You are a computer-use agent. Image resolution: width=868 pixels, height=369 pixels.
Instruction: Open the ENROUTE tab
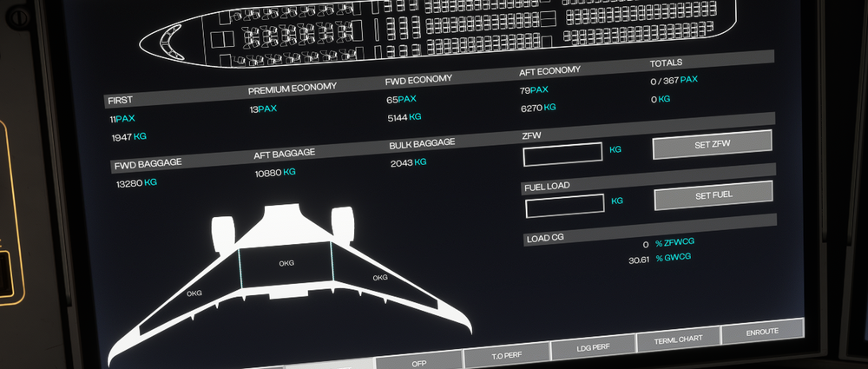click(761, 332)
